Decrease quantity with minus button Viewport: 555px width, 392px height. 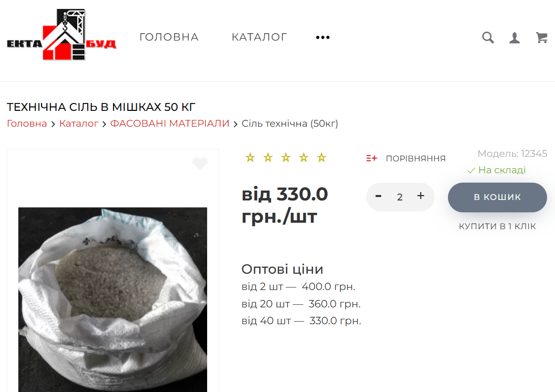[x=379, y=196]
